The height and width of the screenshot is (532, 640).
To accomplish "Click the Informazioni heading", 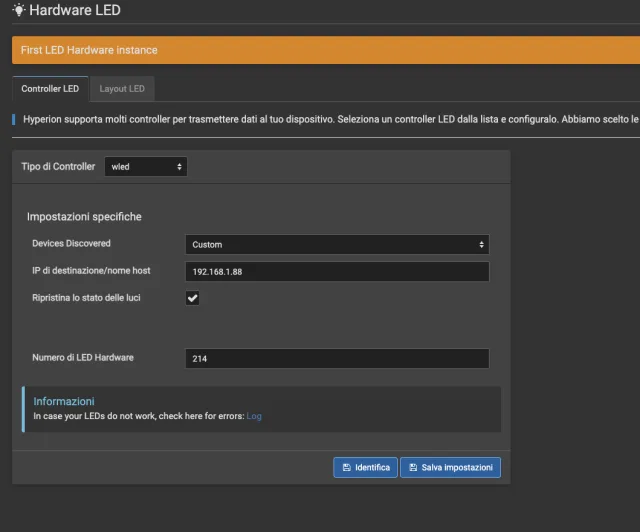I will click(x=64, y=401).
